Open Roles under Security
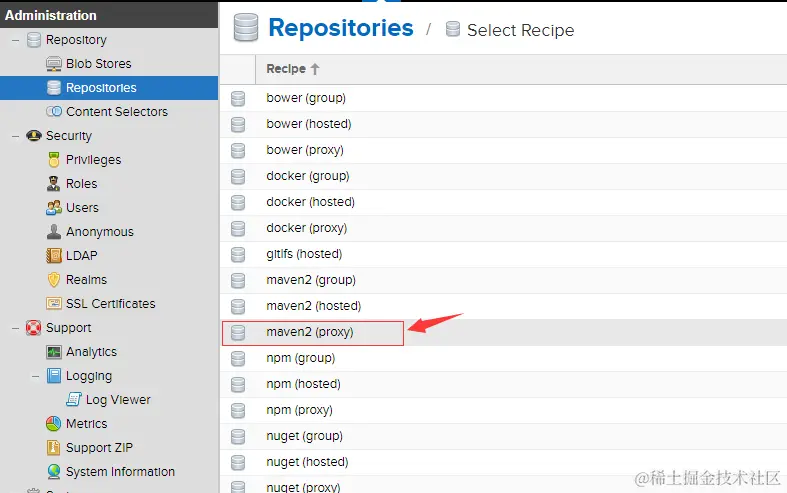This screenshot has height=493, width=787. point(81,184)
